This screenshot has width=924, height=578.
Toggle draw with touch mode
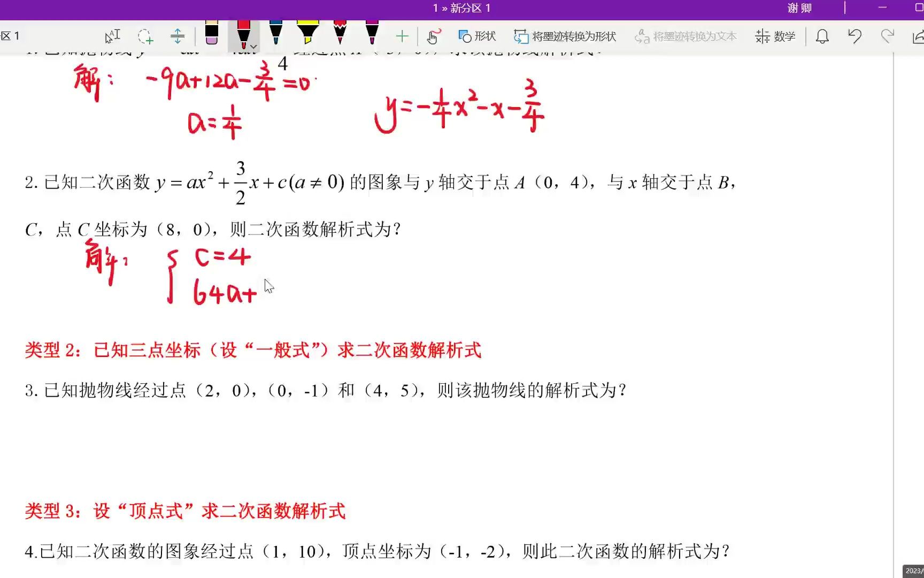tap(433, 36)
